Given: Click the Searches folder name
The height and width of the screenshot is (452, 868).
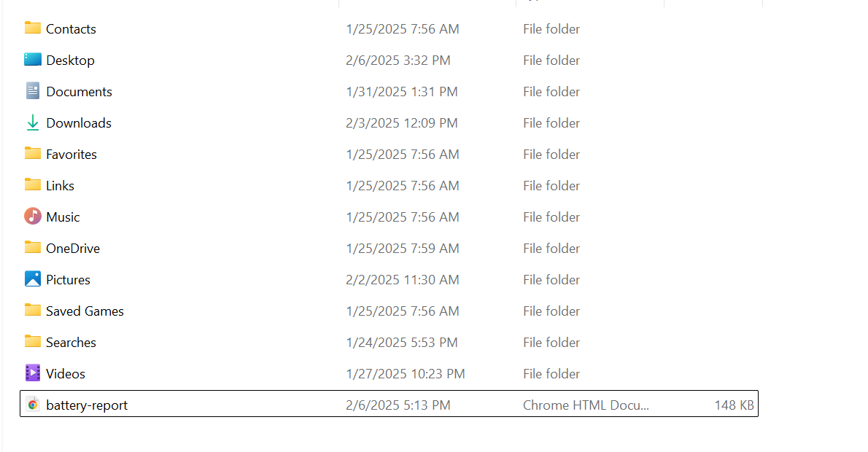Looking at the screenshot, I should click(71, 343).
